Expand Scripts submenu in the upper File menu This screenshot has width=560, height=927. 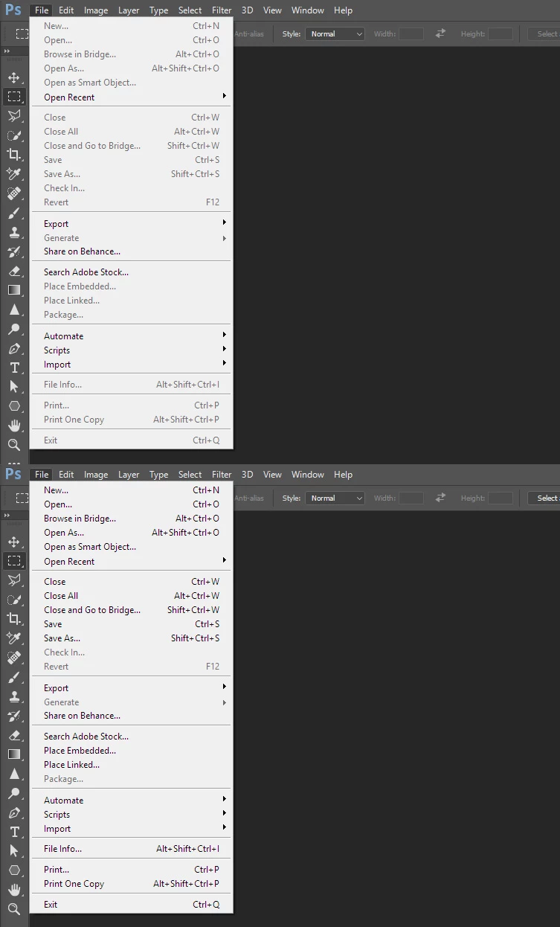point(131,350)
